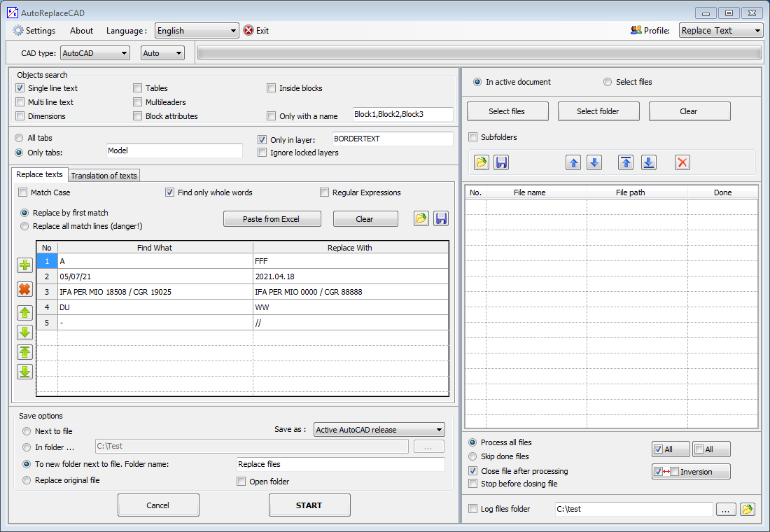The width and height of the screenshot is (770, 532).
Task: Check the Tables option
Action: pos(137,88)
